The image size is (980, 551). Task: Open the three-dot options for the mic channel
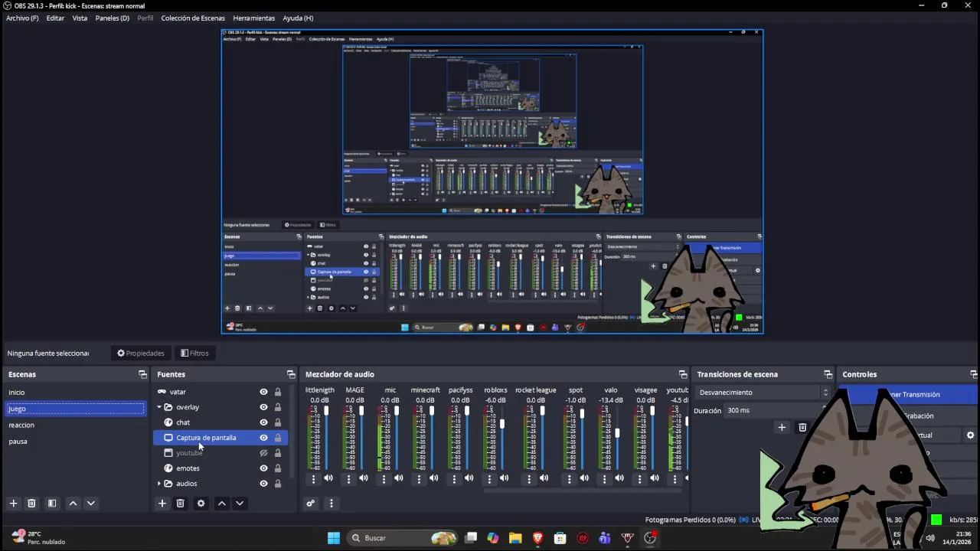click(384, 479)
